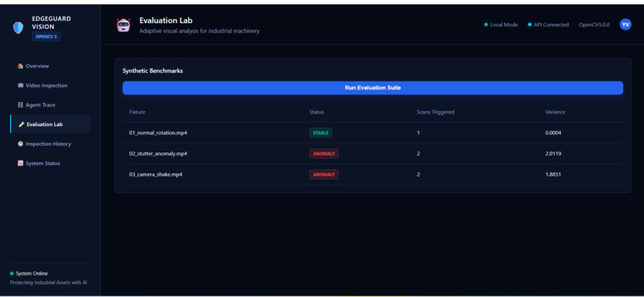Open the Agent Trace section

50,105
